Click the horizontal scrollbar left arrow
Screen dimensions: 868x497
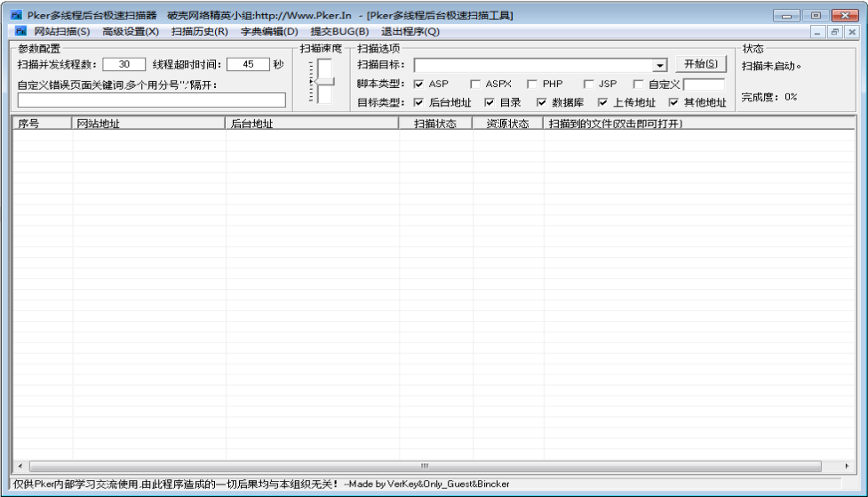[x=19, y=466]
